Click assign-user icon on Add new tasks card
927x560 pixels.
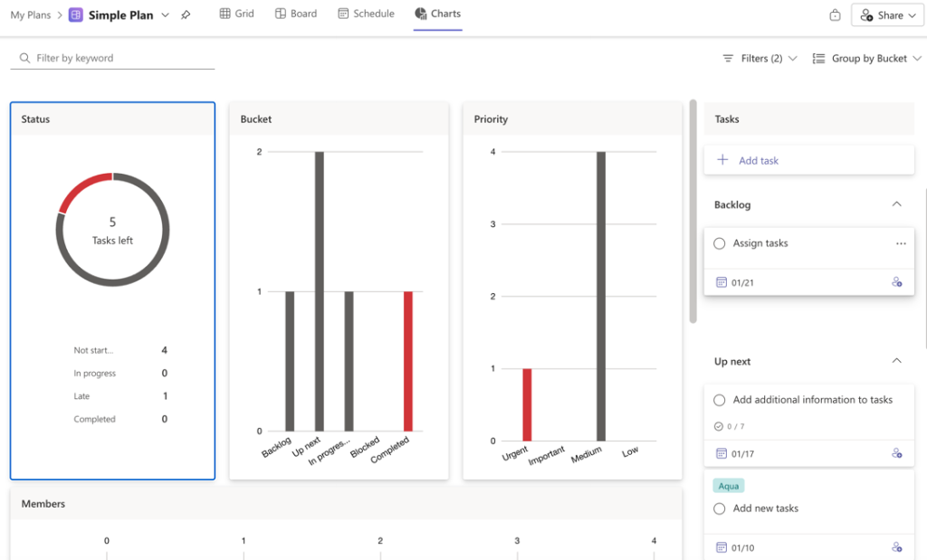point(896,547)
